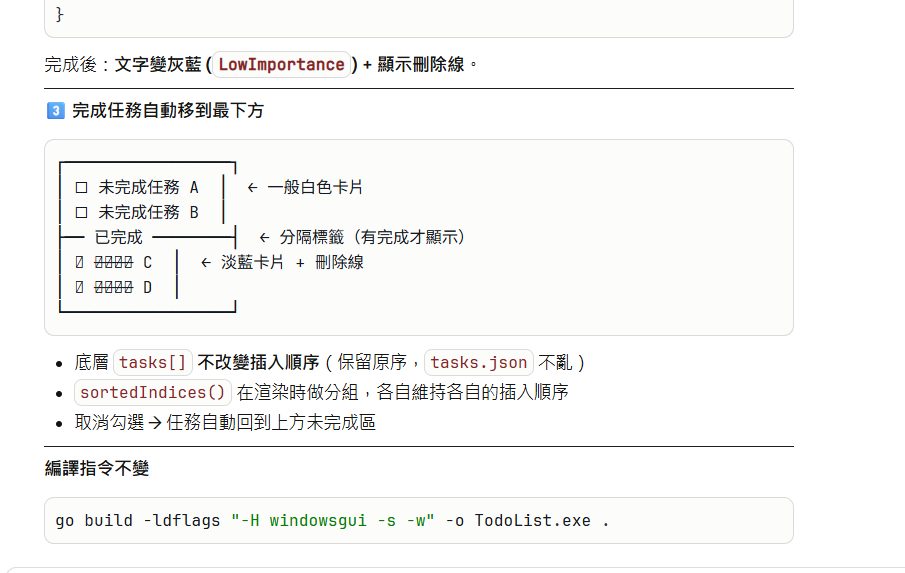Click the 已完成 separator label in diagram
The image size is (905, 573).
(119, 237)
